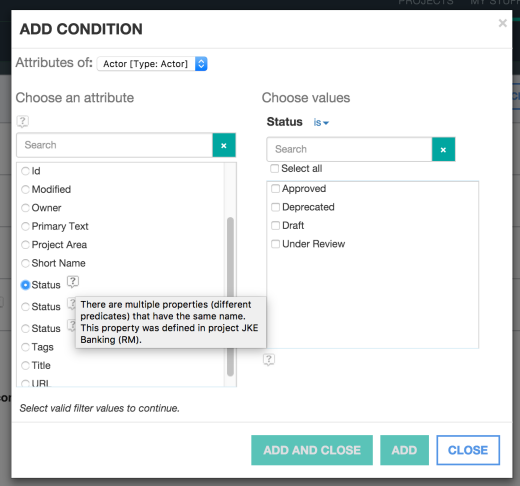
Task: Tick the Select all checkbox
Action: tap(275, 168)
